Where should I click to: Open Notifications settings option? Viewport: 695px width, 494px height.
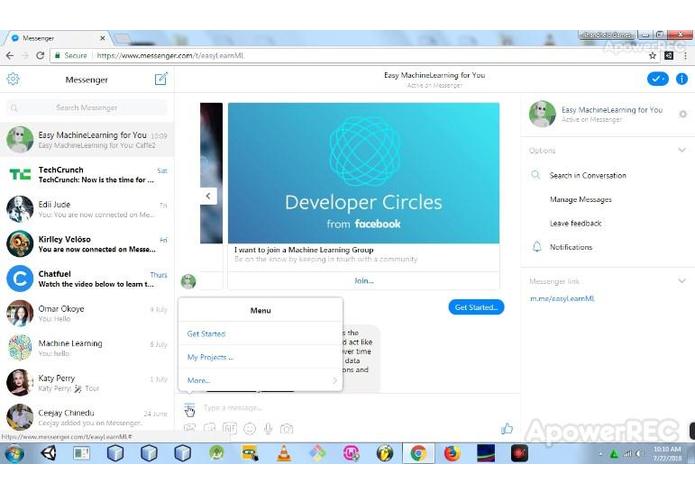[571, 247]
